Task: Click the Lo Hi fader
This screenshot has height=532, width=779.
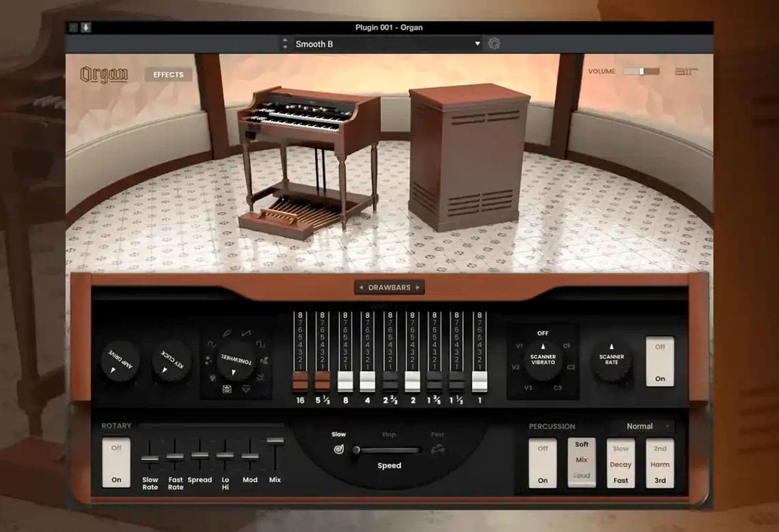Action: click(x=225, y=455)
